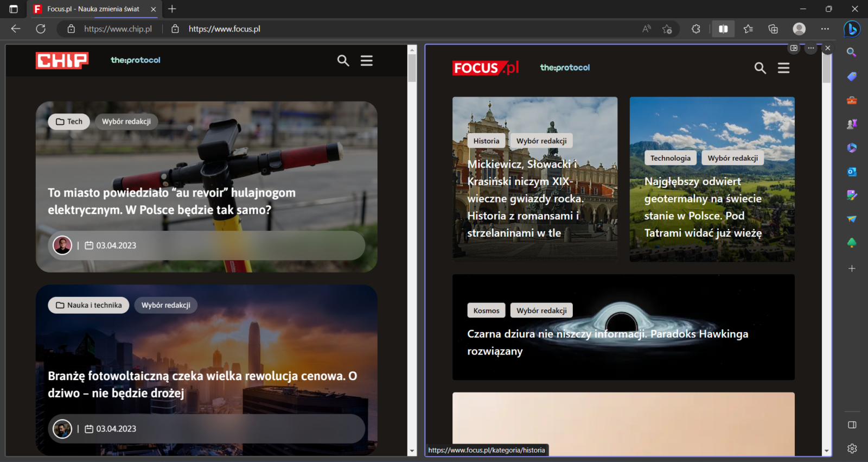The height and width of the screenshot is (462, 868).
Task: Add this page to favorites
Action: [x=667, y=29]
